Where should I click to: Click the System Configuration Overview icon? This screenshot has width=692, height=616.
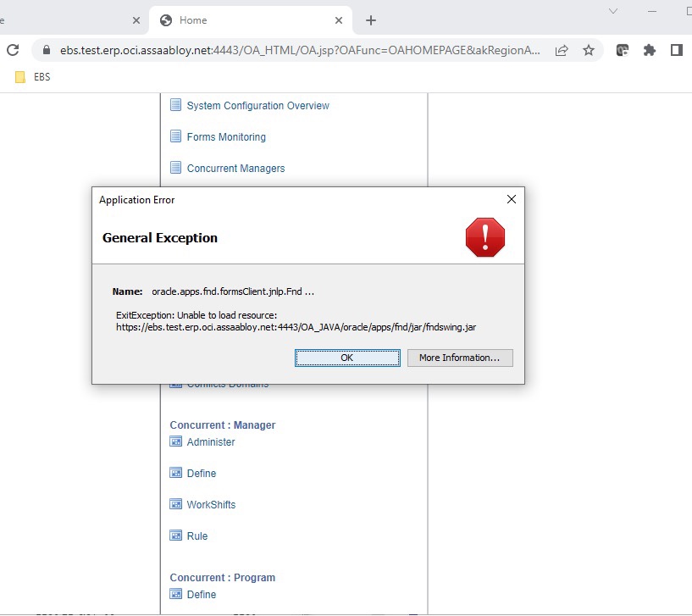pyautogui.click(x=176, y=105)
